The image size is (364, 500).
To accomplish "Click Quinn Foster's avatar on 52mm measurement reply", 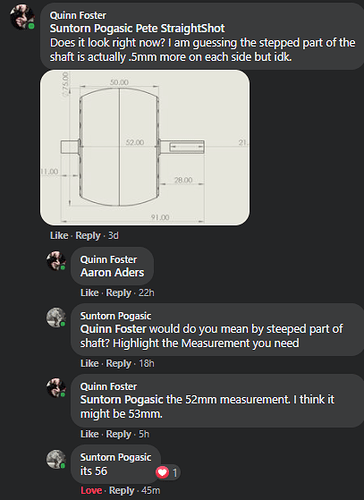I will (56, 388).
